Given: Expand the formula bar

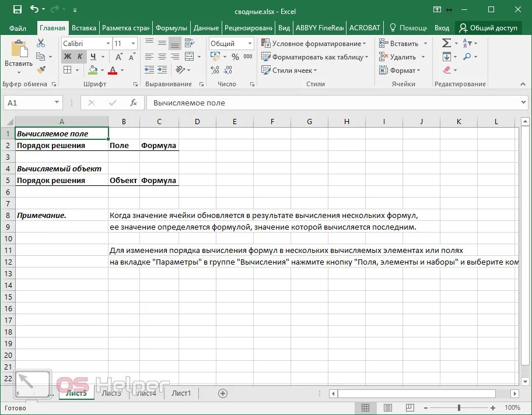Looking at the screenshot, I should click(523, 102).
